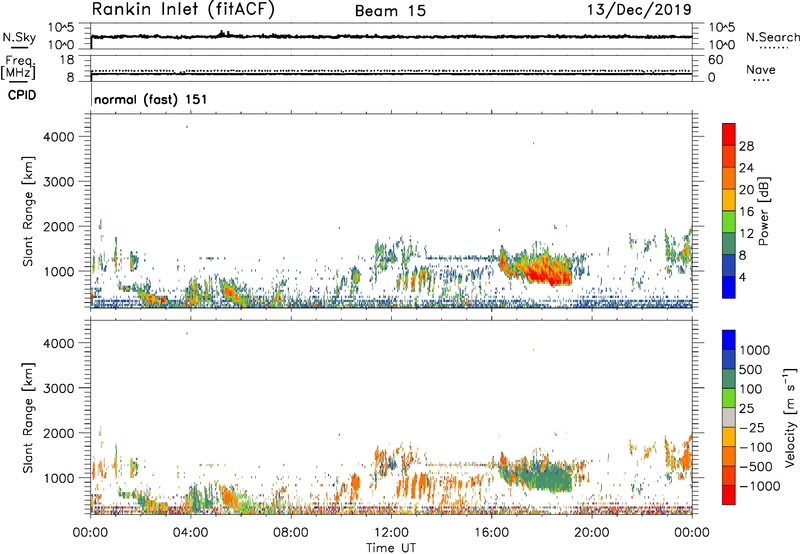This screenshot has height=554, width=800.
Task: Click the '1000' tick on velocity colorbar
Action: pos(755,350)
